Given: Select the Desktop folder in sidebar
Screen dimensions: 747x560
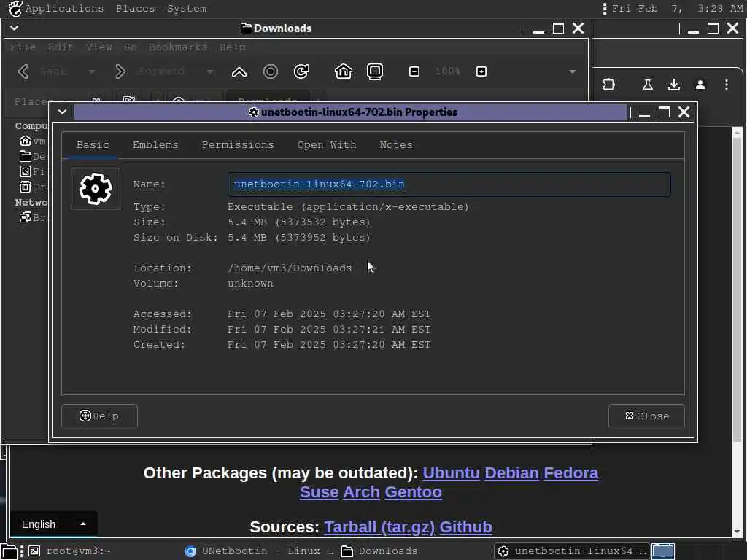Looking at the screenshot, I should point(32,156).
